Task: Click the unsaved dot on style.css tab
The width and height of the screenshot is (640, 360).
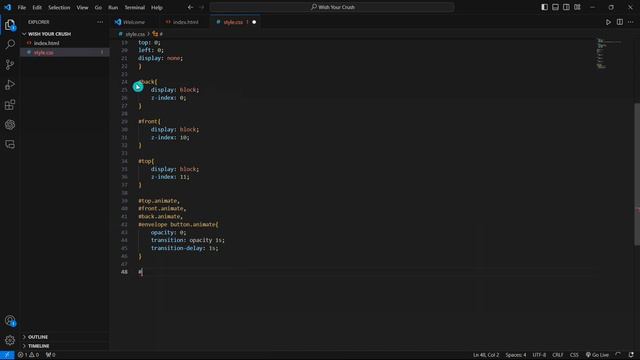Action: click(x=254, y=22)
